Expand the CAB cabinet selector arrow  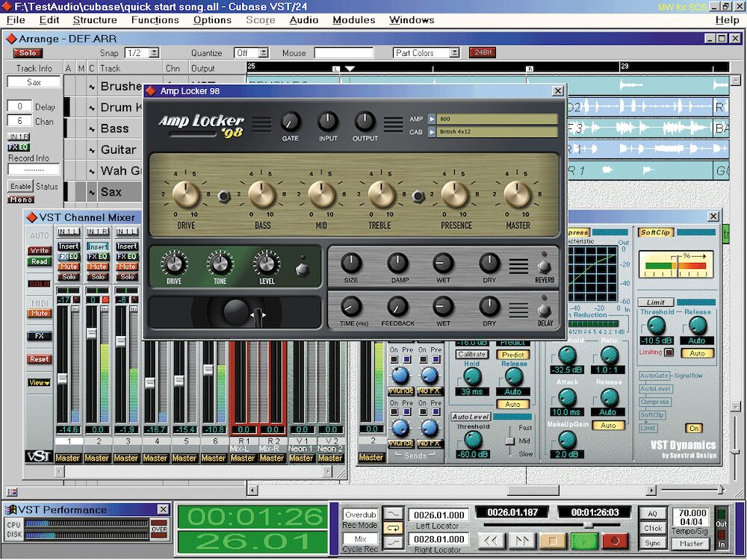[x=432, y=132]
